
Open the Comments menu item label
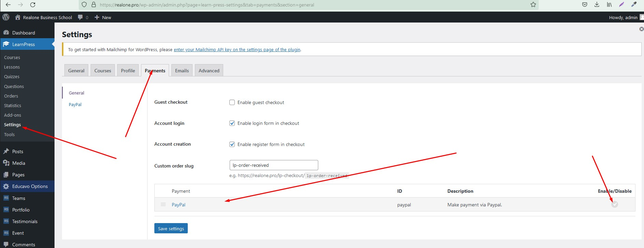point(24,245)
